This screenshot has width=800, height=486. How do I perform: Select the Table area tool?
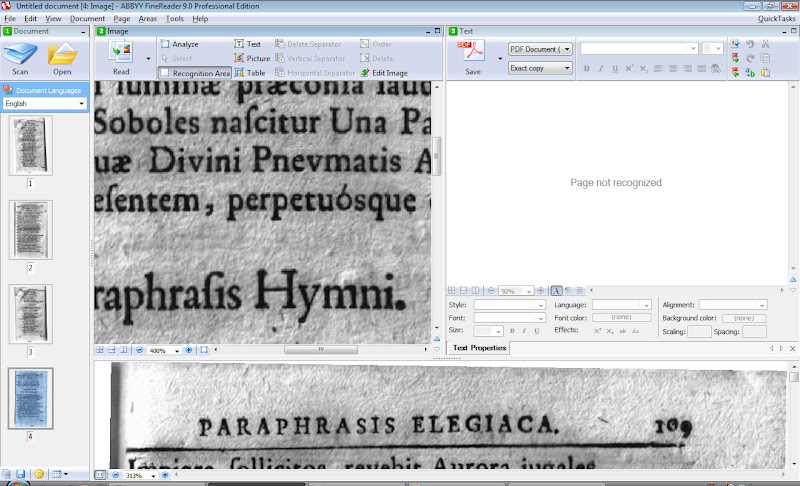click(x=249, y=73)
